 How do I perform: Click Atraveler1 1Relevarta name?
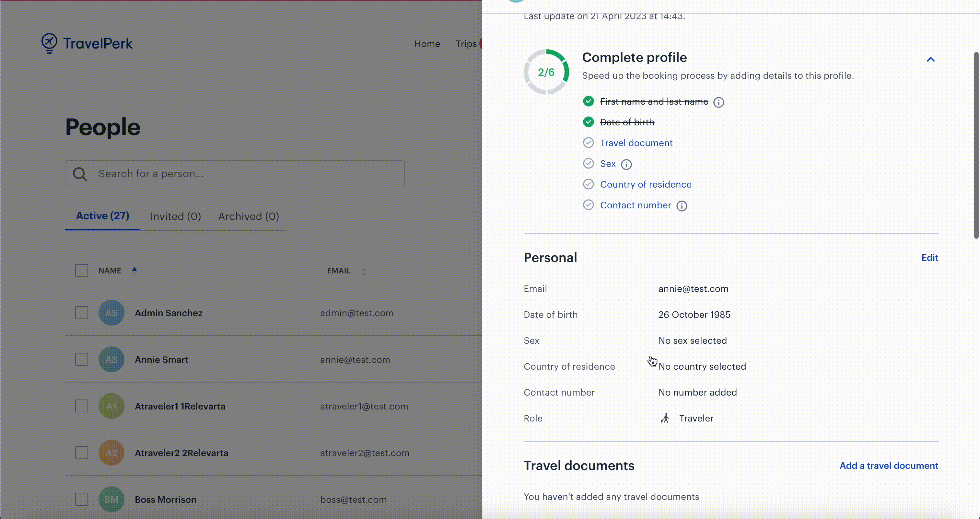click(x=180, y=407)
